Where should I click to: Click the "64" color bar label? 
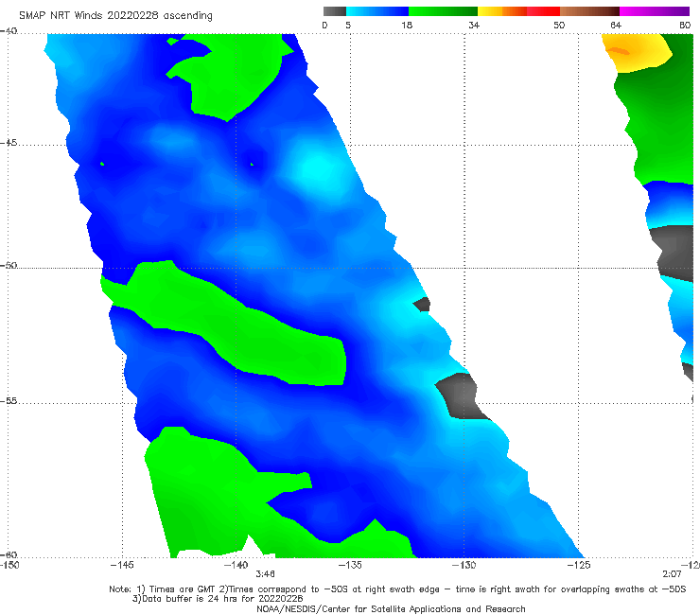[x=616, y=25]
